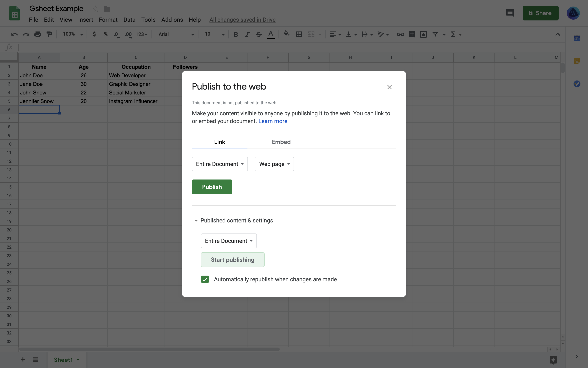Apply currency format with dollar icon
588x368 pixels.
(94, 34)
